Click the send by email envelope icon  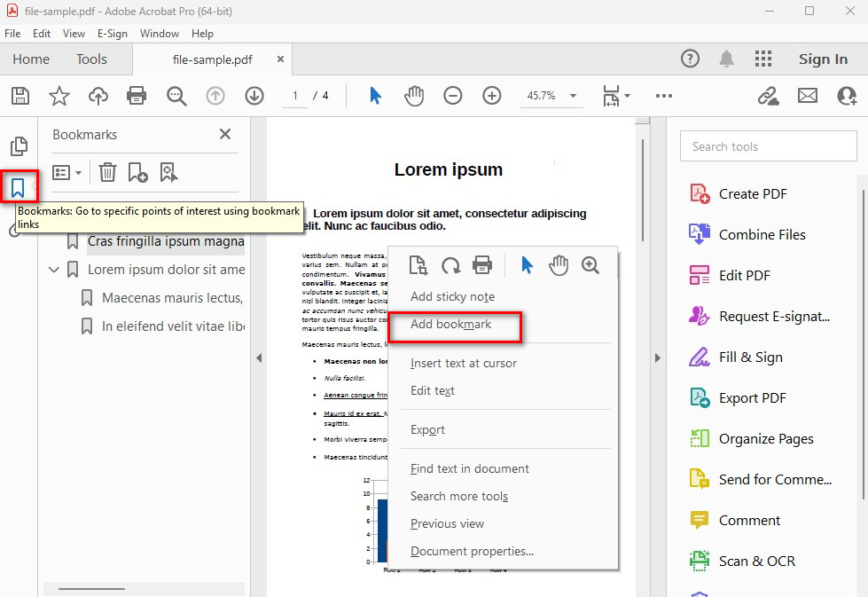(x=807, y=96)
